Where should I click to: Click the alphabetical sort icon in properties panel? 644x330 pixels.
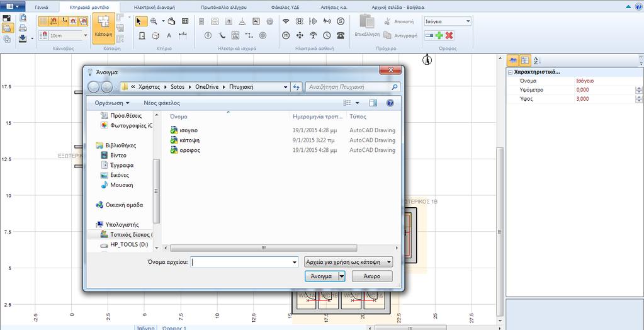pos(536,61)
